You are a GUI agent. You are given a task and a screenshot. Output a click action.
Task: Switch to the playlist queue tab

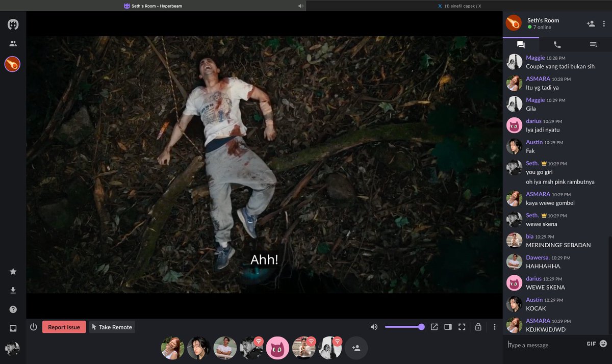pos(593,45)
